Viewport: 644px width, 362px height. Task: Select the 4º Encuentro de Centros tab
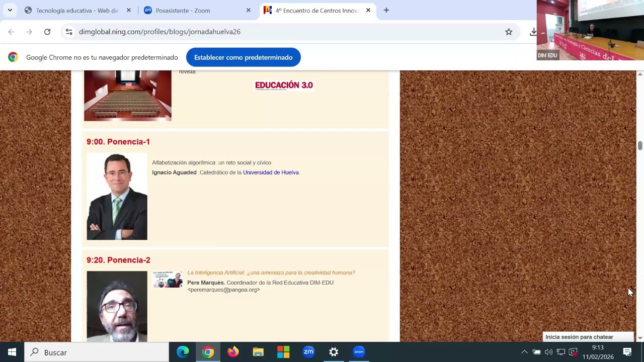coord(317,10)
